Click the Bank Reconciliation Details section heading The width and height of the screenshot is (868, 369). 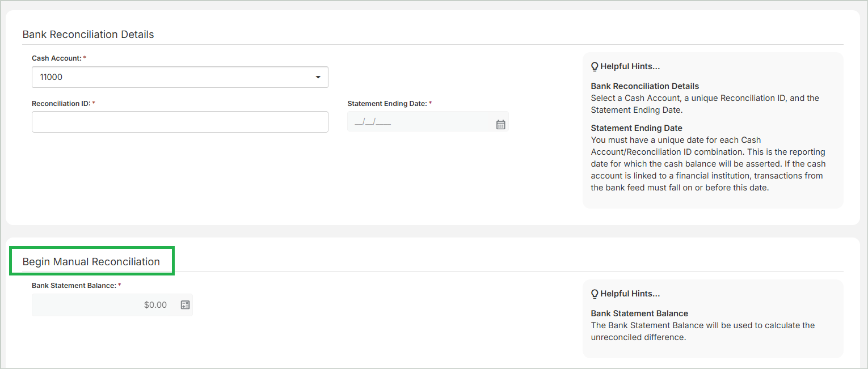point(88,35)
